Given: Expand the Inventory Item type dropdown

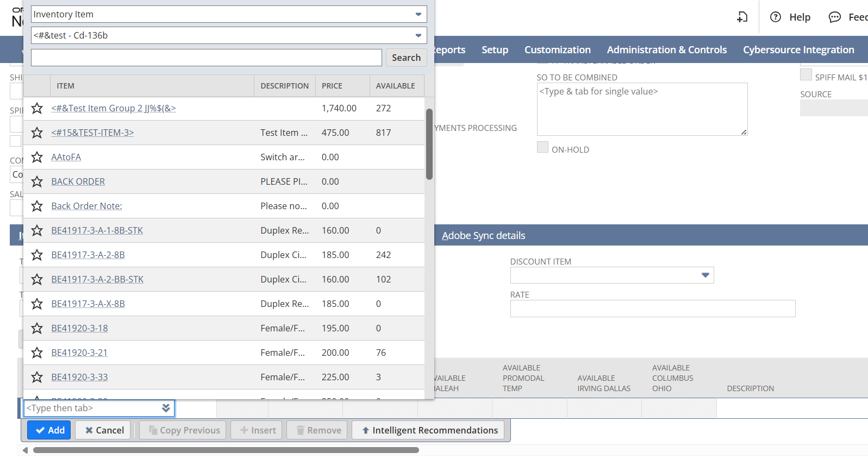Looking at the screenshot, I should (418, 14).
